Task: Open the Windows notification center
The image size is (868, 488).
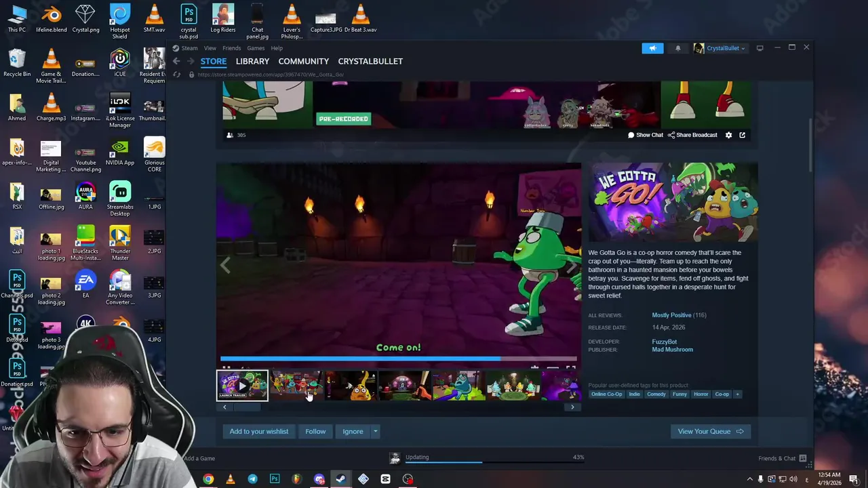Action: coord(854,479)
